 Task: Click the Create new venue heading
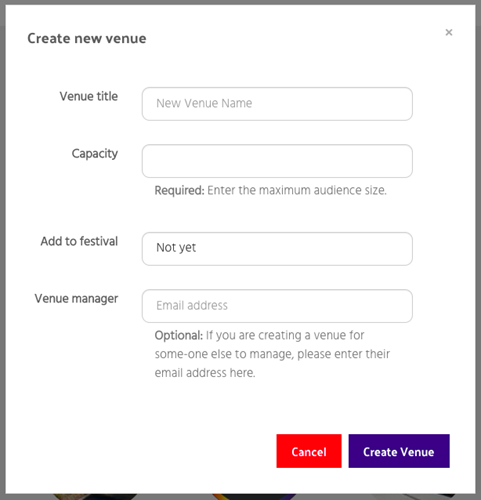click(87, 38)
